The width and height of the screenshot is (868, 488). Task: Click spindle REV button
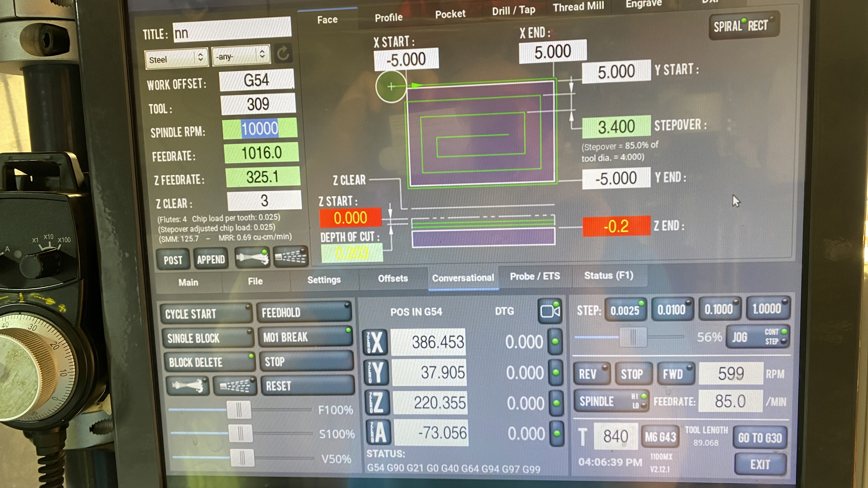592,374
